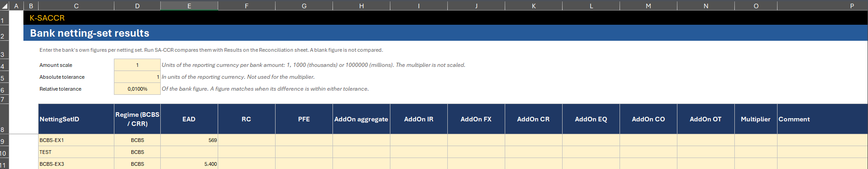
Task: Click the Amount scale units description text
Action: click(x=313, y=65)
